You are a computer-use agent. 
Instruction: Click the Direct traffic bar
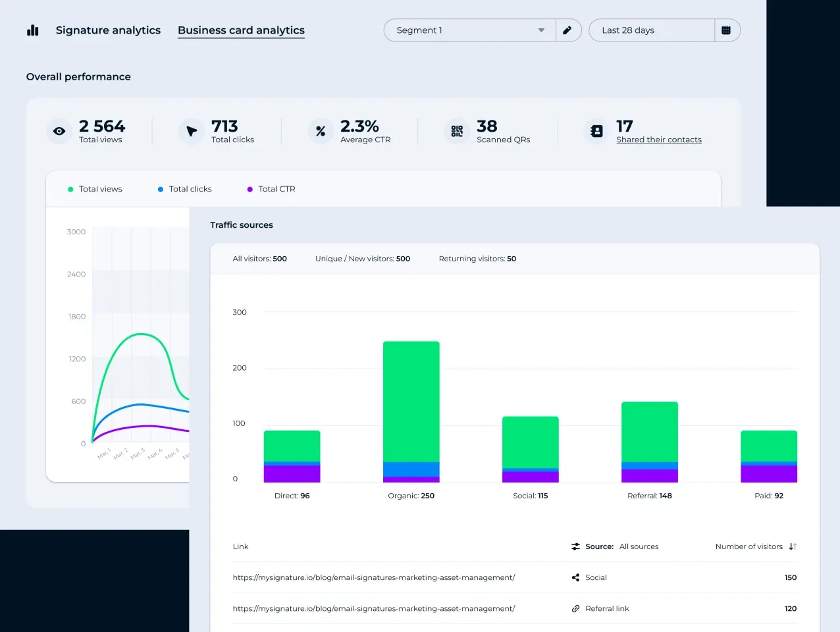point(292,456)
